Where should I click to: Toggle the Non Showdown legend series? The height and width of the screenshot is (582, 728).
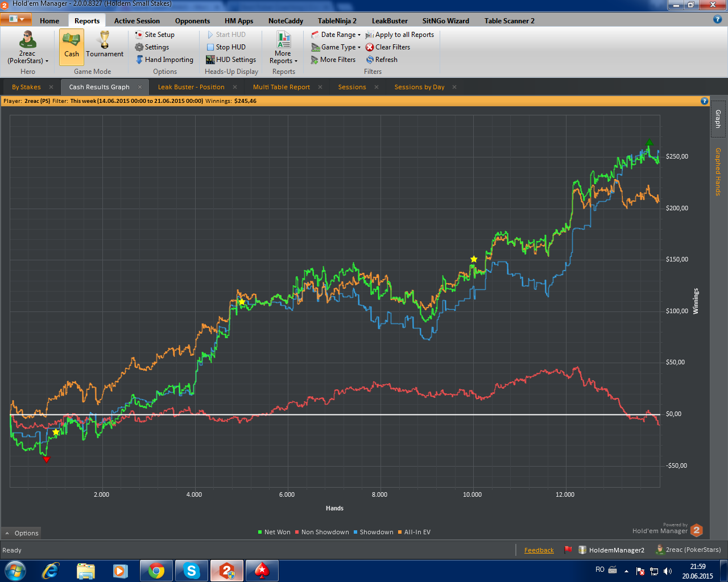pos(322,533)
